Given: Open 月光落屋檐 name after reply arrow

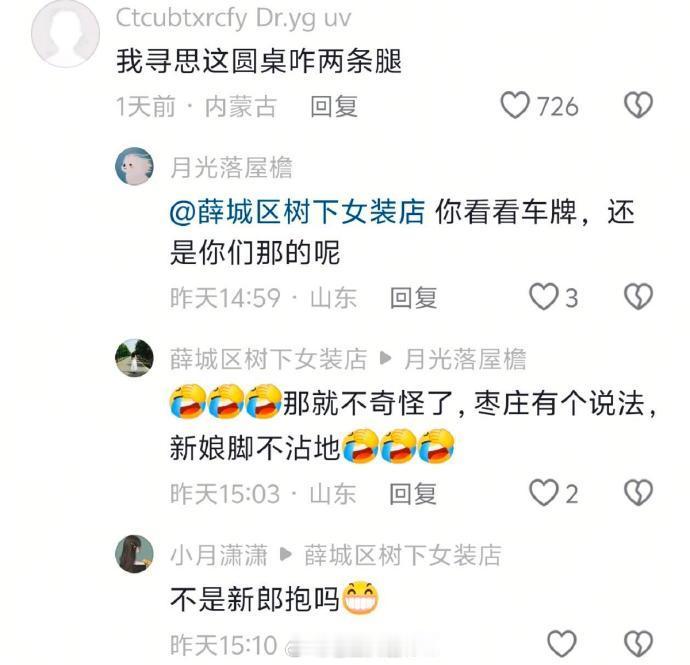Looking at the screenshot, I should [x=465, y=359].
